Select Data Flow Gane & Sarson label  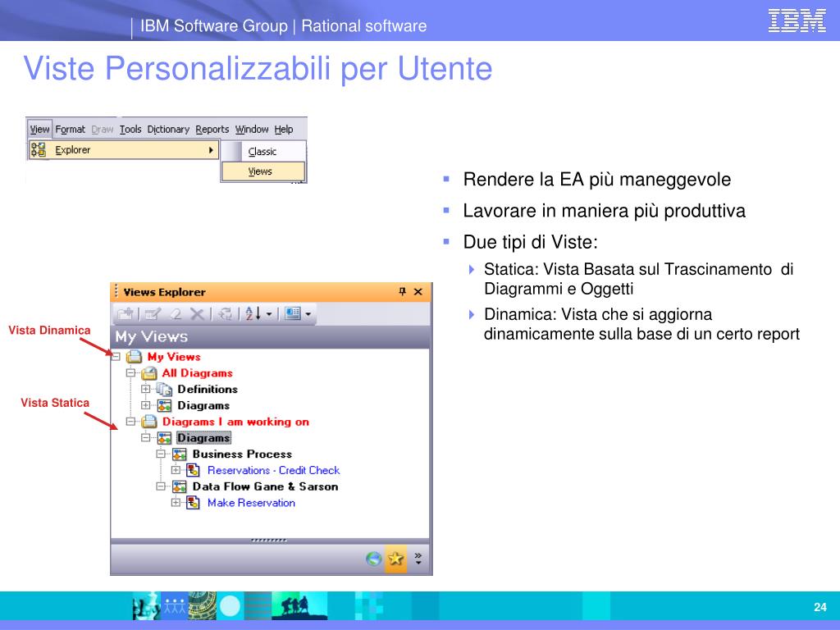pos(266,486)
